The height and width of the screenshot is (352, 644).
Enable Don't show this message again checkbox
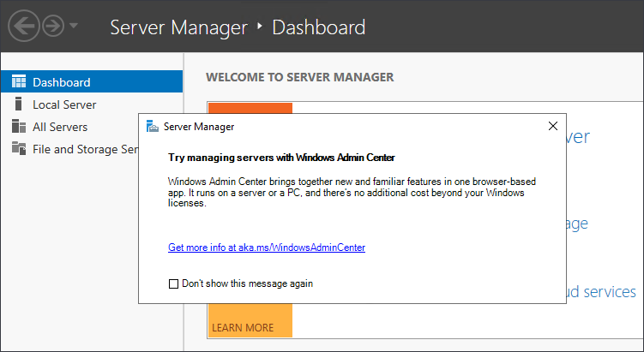click(x=174, y=283)
